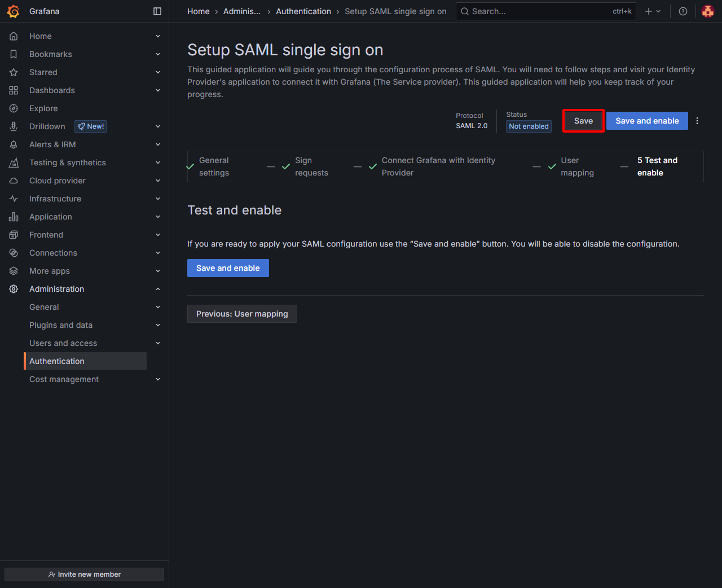Screen dimensions: 722x588
Task: Jump to the Sign requests step
Action: click(311, 166)
